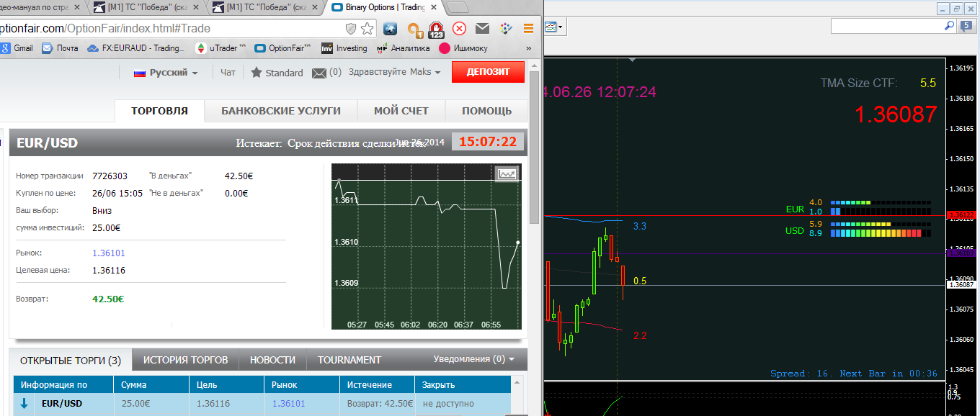
Task: Select the ОТКРЫТЫЕ ТОРГИ (3) tab
Action: tap(71, 360)
